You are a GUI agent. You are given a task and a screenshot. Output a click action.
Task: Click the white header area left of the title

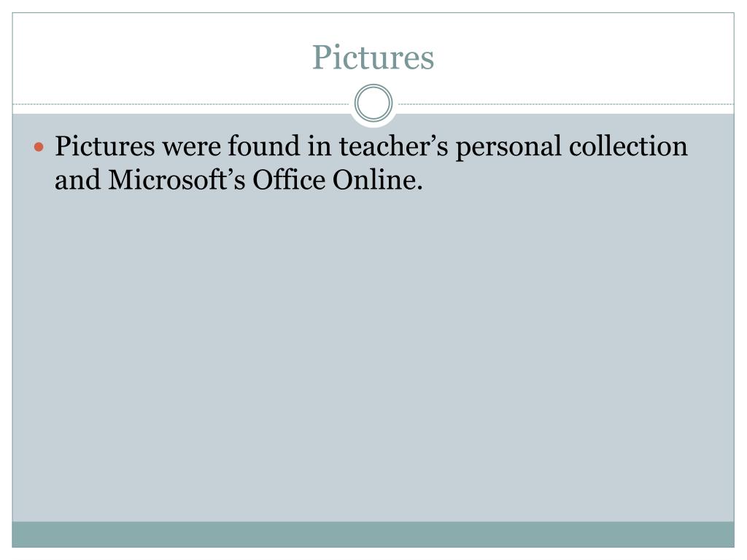click(162, 57)
